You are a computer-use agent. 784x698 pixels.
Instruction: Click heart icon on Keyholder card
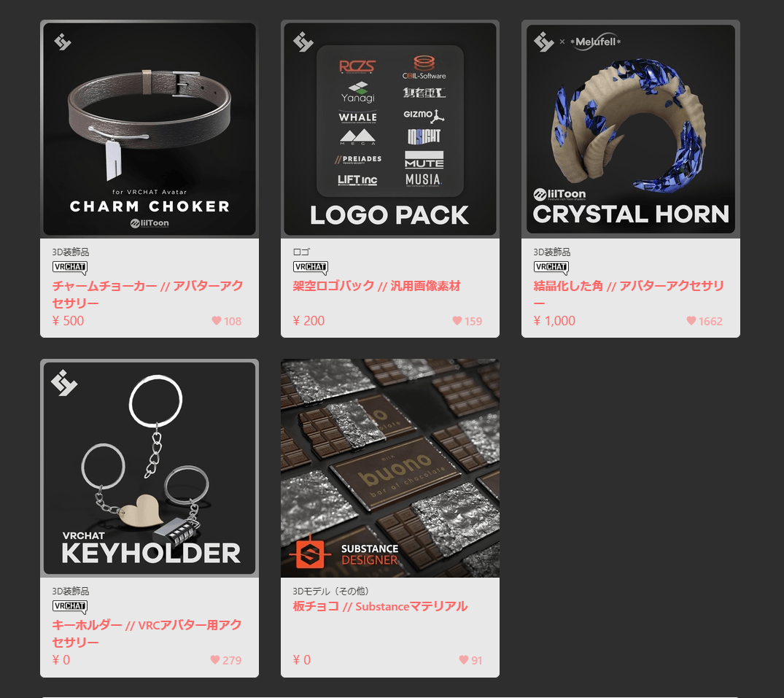coord(215,660)
